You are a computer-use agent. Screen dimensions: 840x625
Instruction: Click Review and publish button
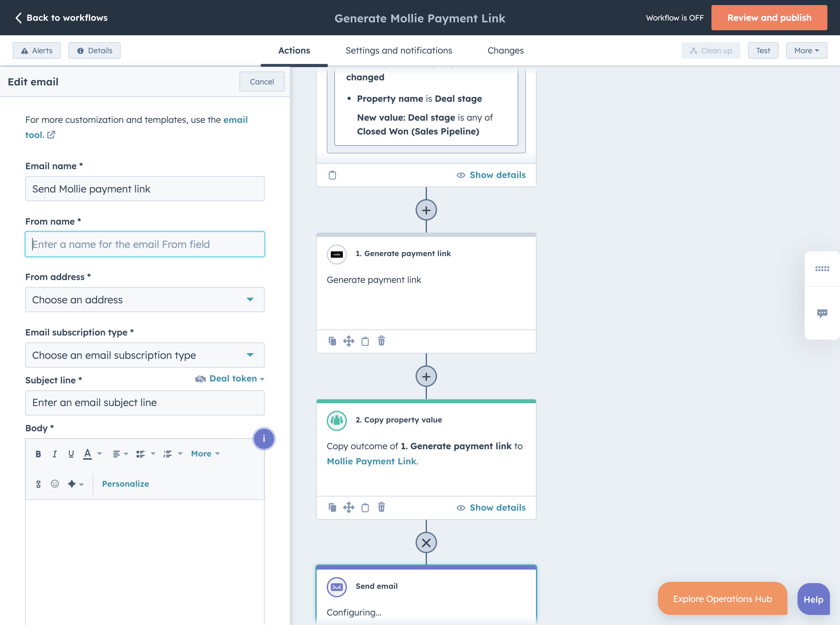pos(769,18)
